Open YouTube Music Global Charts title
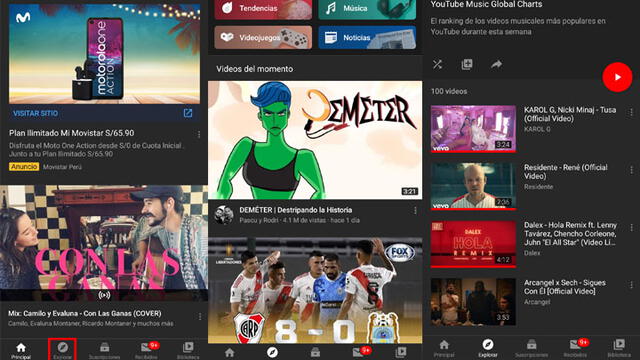 (x=486, y=4)
